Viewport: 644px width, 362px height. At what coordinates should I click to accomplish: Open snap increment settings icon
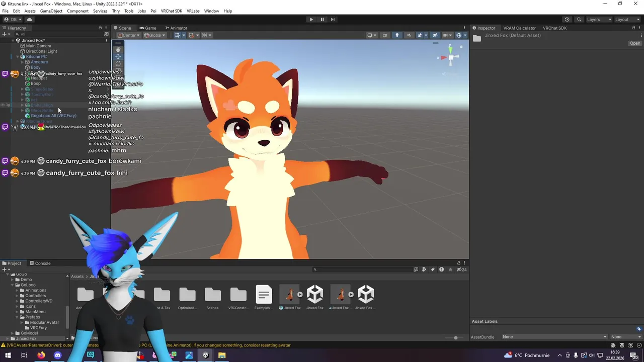[207, 35]
